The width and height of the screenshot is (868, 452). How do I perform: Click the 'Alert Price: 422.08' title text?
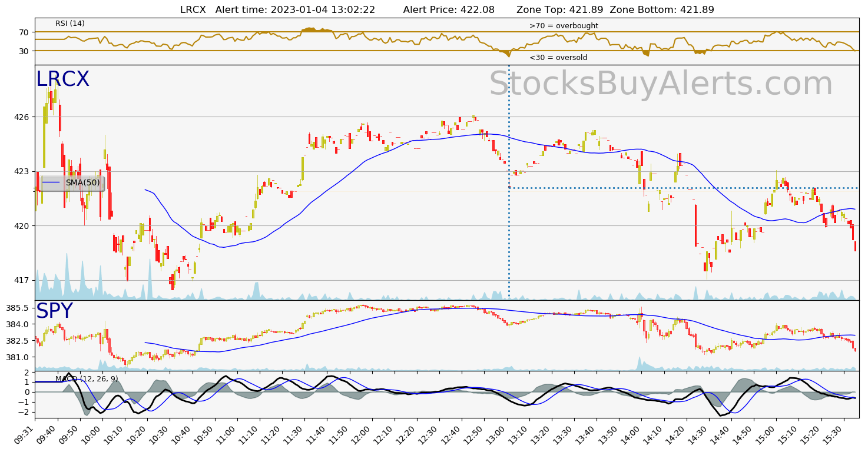(449, 9)
